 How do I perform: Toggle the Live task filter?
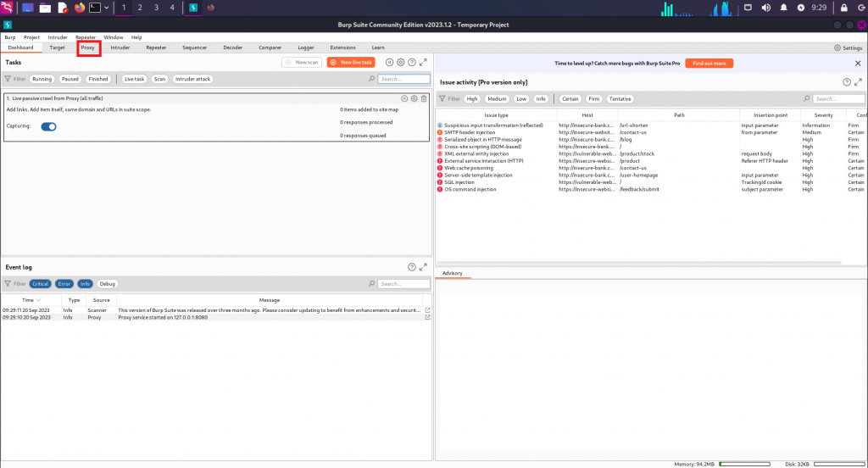tap(134, 79)
